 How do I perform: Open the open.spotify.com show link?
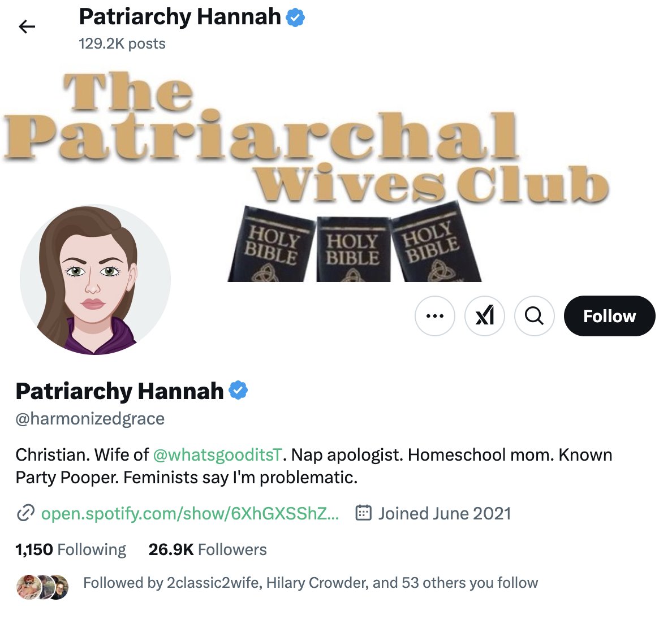tap(190, 513)
